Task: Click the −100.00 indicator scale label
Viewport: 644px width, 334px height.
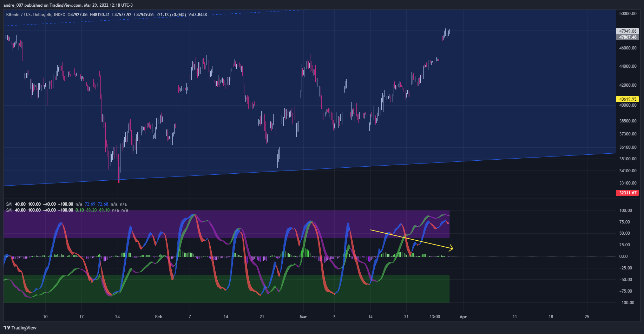Action: pos(626,303)
